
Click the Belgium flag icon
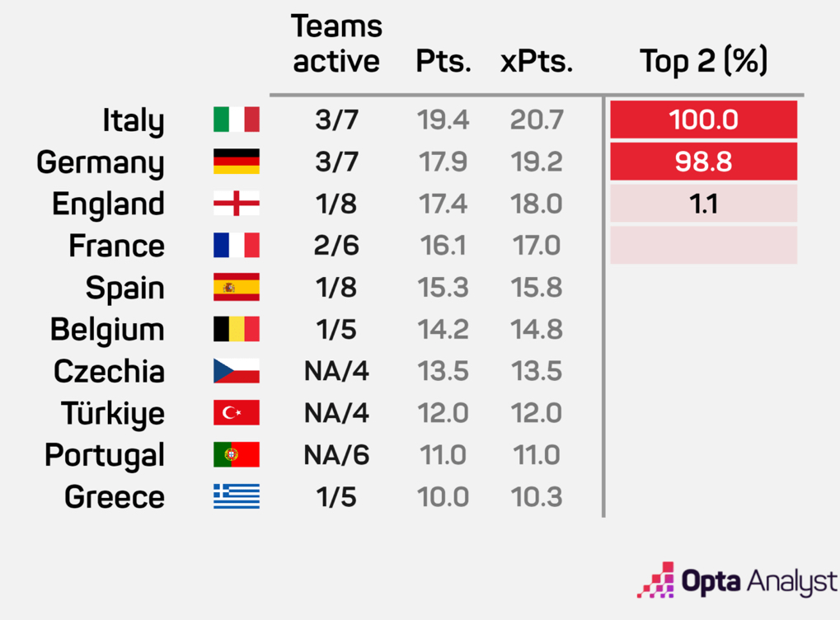[236, 329]
